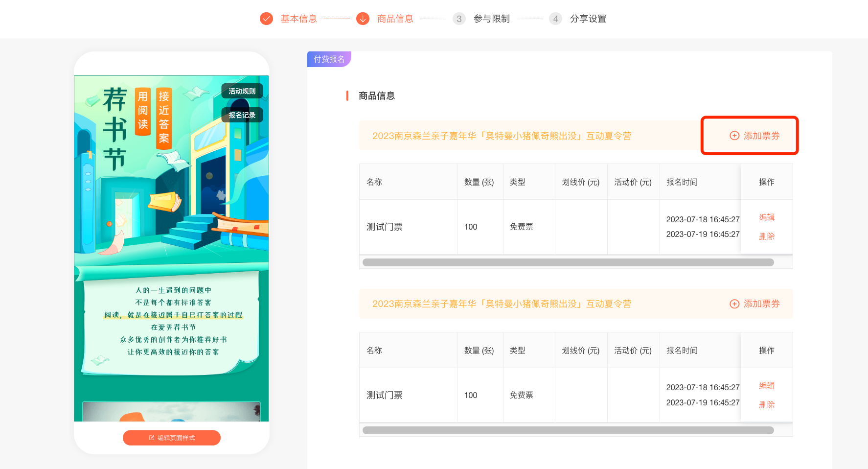The width and height of the screenshot is (868, 469).
Task: Go to the 参与限制 step
Action: [491, 19]
